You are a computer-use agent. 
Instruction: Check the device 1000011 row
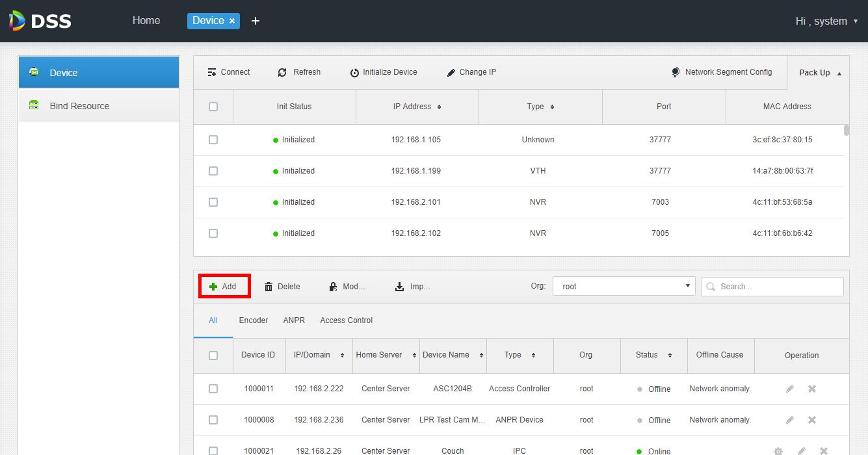click(213, 389)
